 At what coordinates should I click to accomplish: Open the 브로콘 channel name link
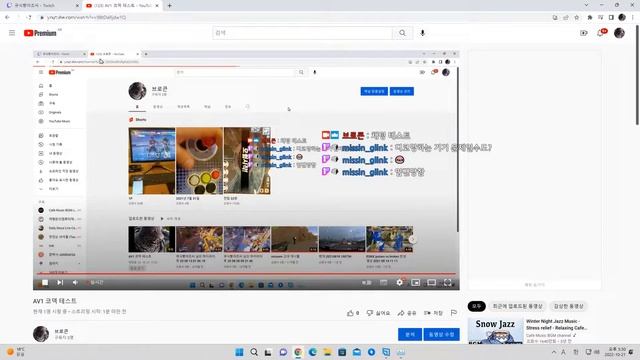tap(61, 331)
